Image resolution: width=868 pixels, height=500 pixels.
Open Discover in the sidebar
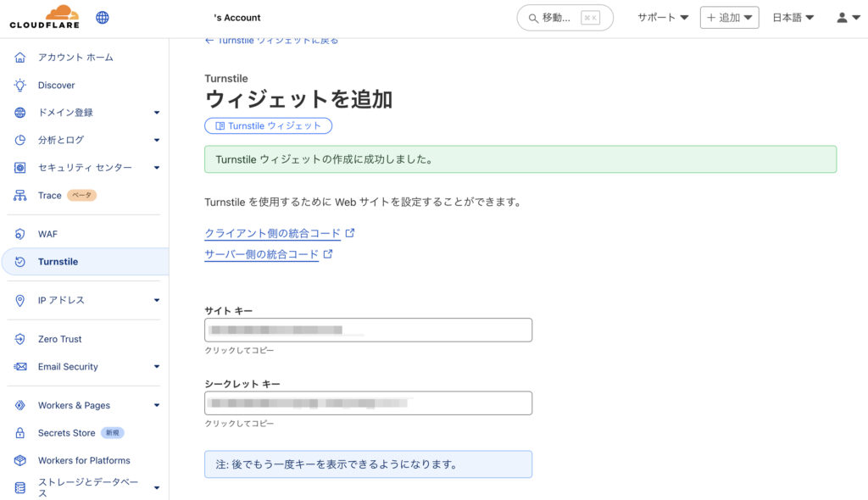(56, 86)
